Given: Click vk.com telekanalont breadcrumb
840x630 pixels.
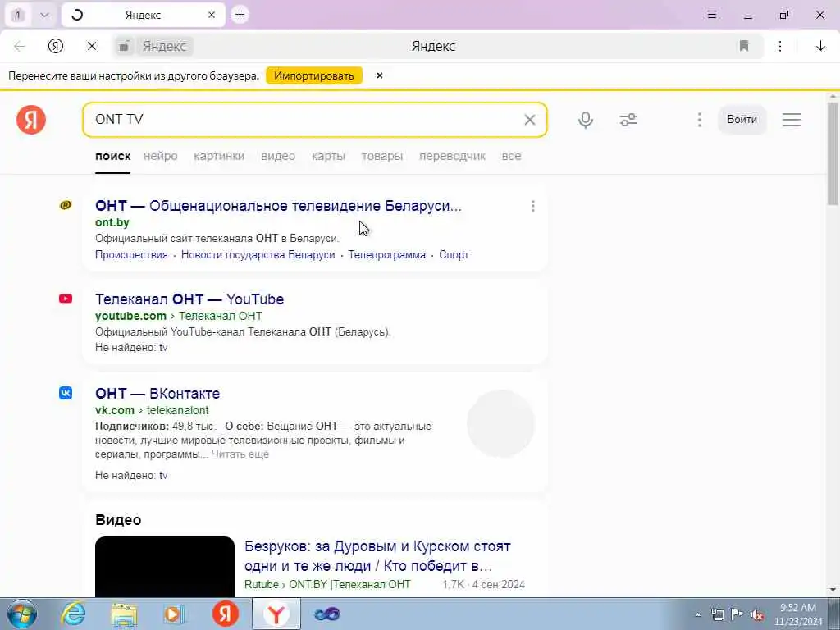Looking at the screenshot, I should point(152,410).
